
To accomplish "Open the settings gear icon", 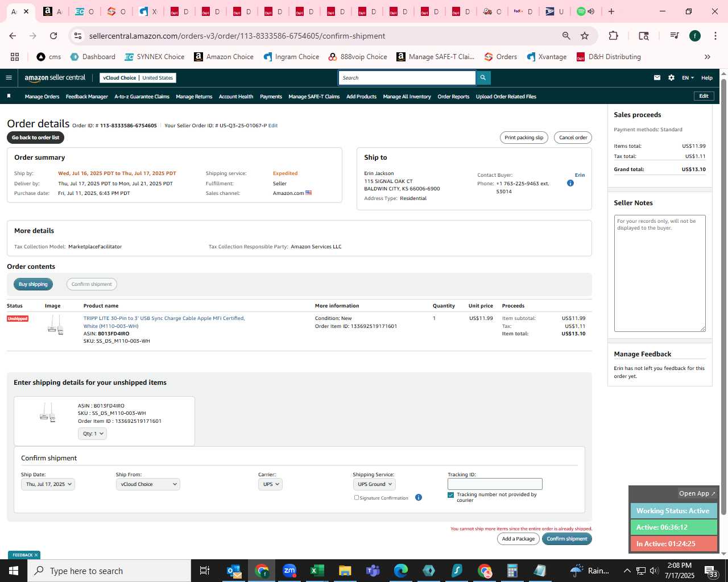I will 671,78.
